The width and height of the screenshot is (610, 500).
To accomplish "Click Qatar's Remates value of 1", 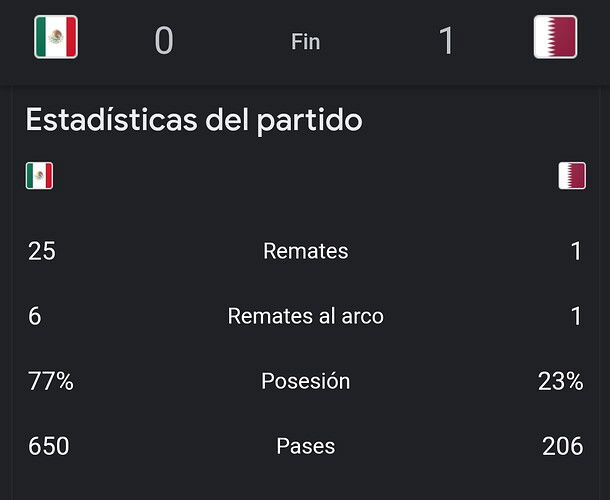I will point(577,251).
